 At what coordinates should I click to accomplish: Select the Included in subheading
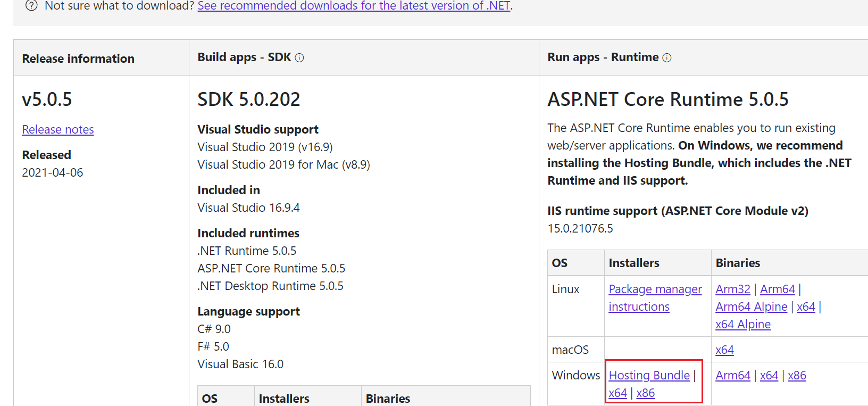[x=229, y=190]
